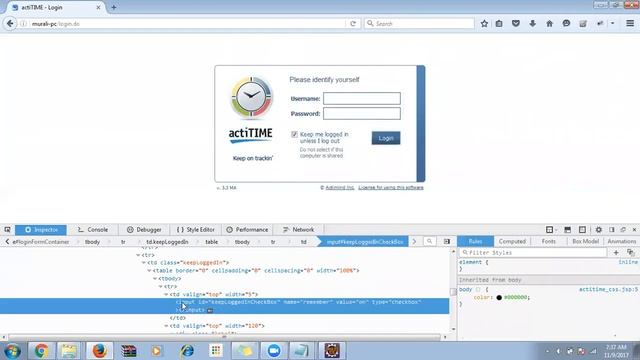640x360 pixels.
Task: Collapse the td valign top width 120 node
Action: 166,326
